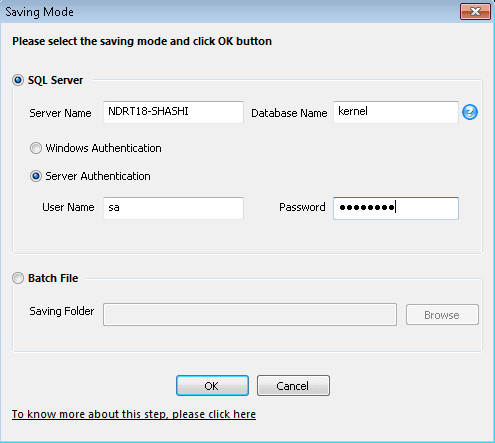Click the User Name field containing sa
The image size is (495, 443).
(x=173, y=208)
